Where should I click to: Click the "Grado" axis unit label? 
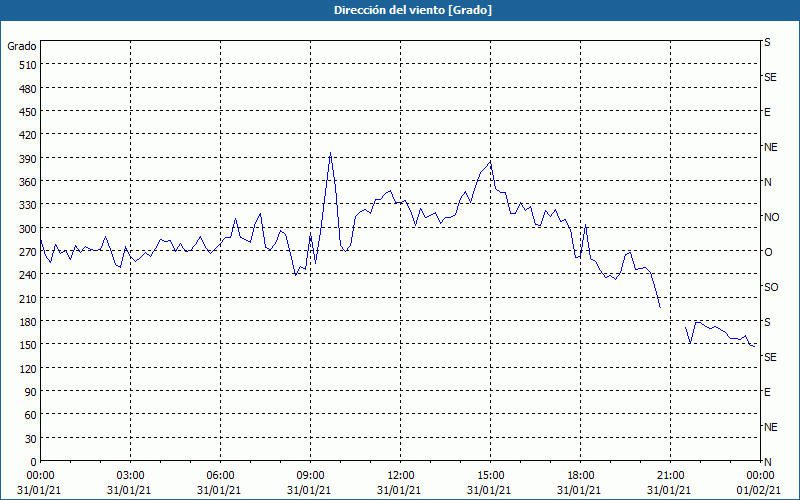pyautogui.click(x=22, y=46)
